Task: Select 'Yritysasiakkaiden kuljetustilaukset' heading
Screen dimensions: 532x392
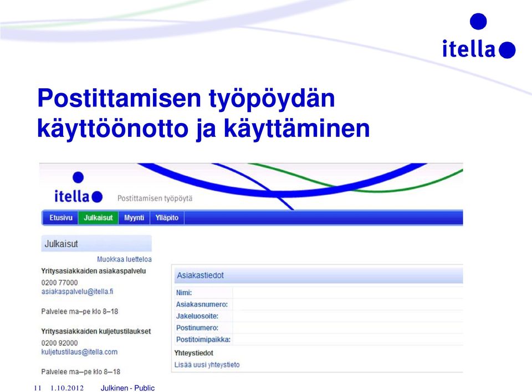Action: 96,332
